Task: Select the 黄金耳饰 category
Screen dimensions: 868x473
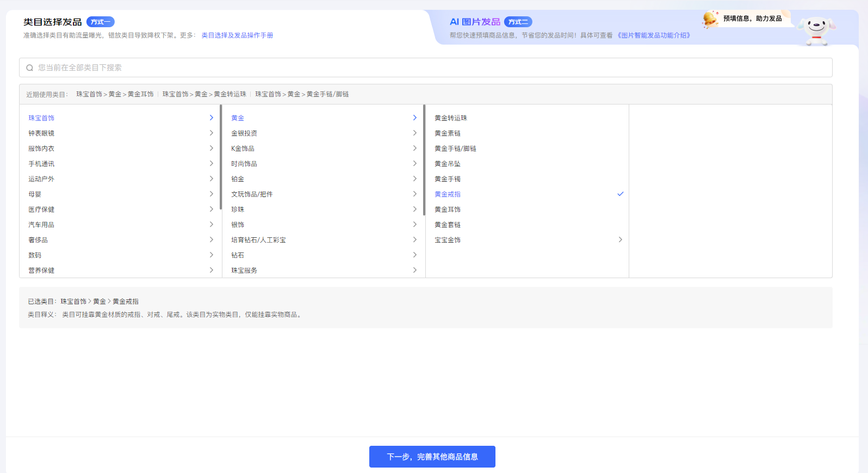Action: [448, 210]
